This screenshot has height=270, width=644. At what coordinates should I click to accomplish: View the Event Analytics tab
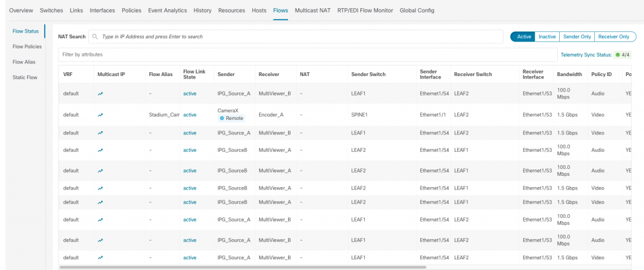[x=167, y=10]
